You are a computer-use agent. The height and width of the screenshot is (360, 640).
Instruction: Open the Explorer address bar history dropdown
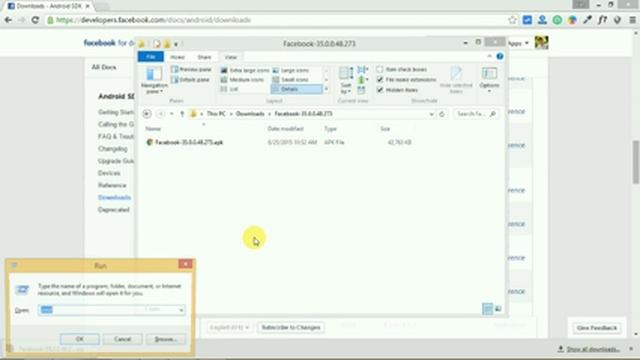point(431,114)
